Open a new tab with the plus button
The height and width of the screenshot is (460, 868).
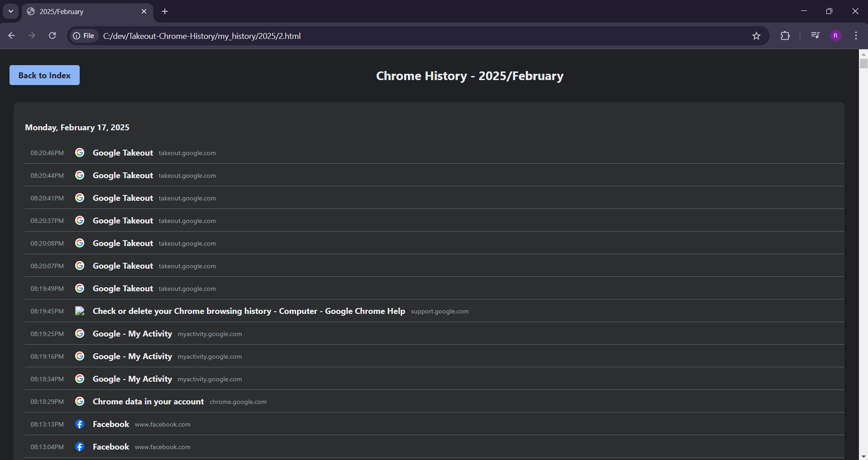165,11
